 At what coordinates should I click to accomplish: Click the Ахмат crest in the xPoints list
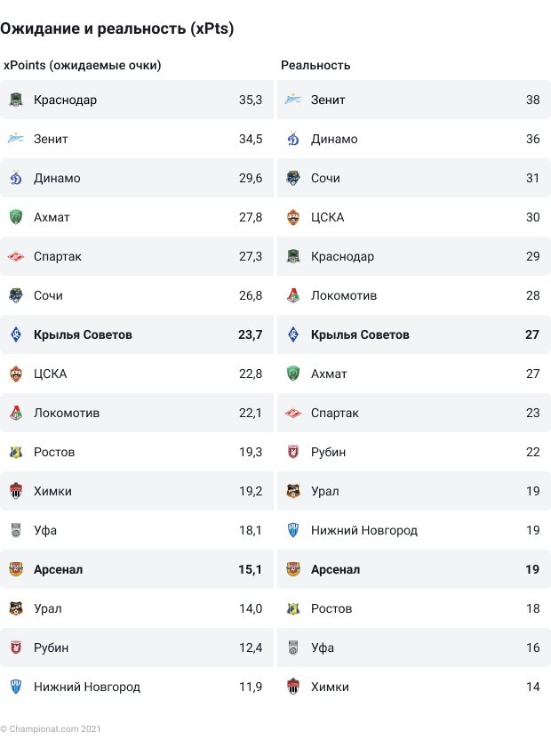[16, 217]
